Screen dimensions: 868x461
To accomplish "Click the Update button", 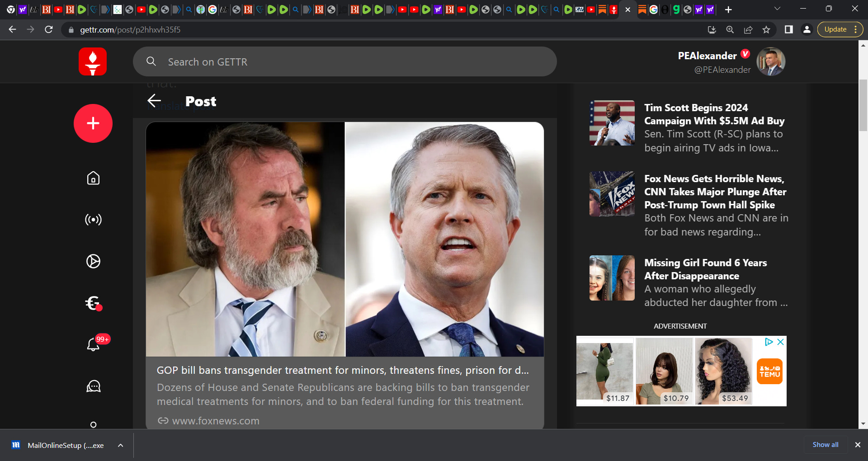I will 835,29.
